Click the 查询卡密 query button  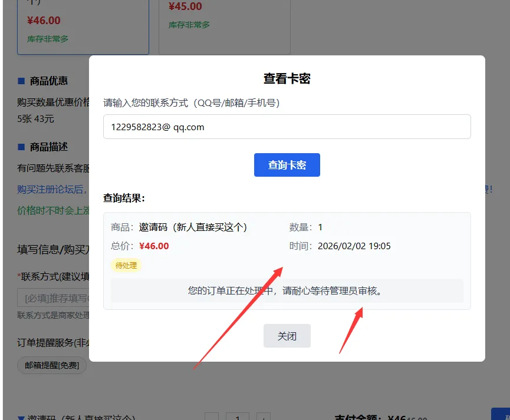pos(287,165)
